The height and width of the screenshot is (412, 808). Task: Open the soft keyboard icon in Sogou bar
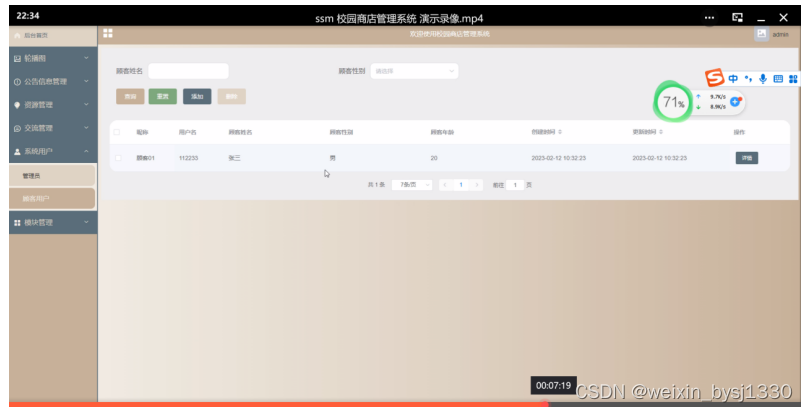pos(778,79)
